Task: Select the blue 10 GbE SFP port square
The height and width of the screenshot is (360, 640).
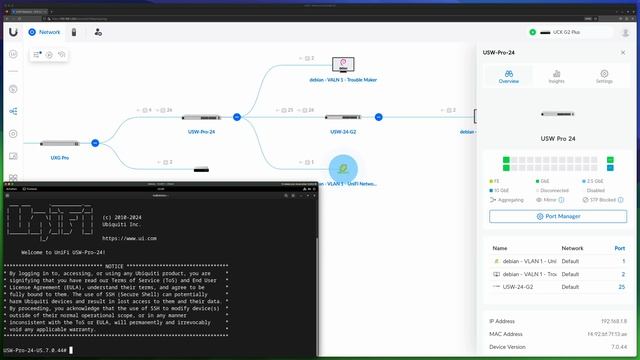Action: pos(610,168)
